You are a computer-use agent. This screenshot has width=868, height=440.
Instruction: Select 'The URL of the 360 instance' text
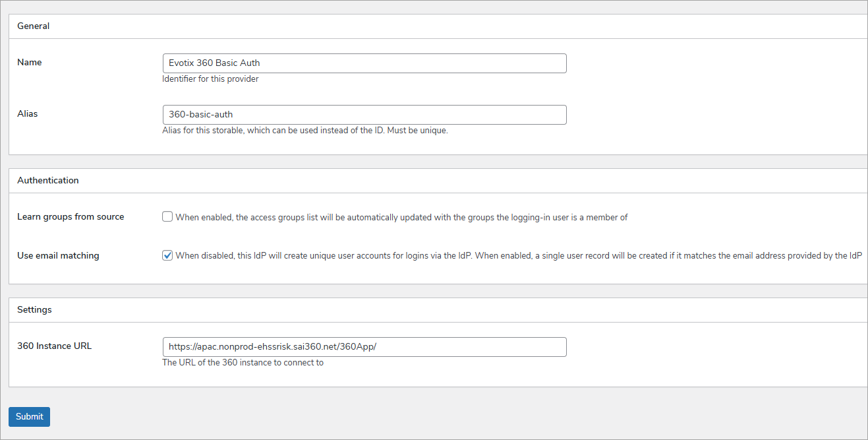tap(243, 362)
